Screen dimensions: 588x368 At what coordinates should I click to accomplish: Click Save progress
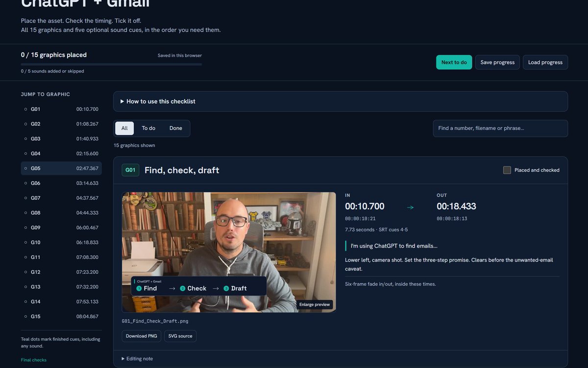(497, 62)
